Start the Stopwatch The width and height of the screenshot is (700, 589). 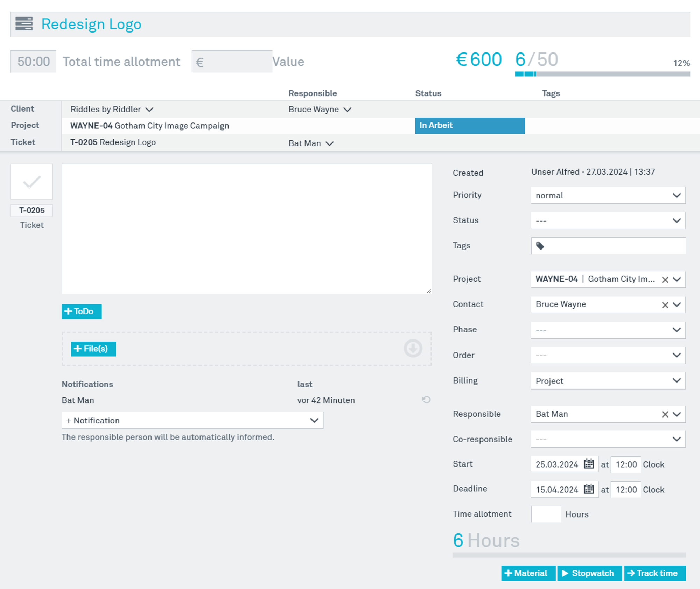589,573
